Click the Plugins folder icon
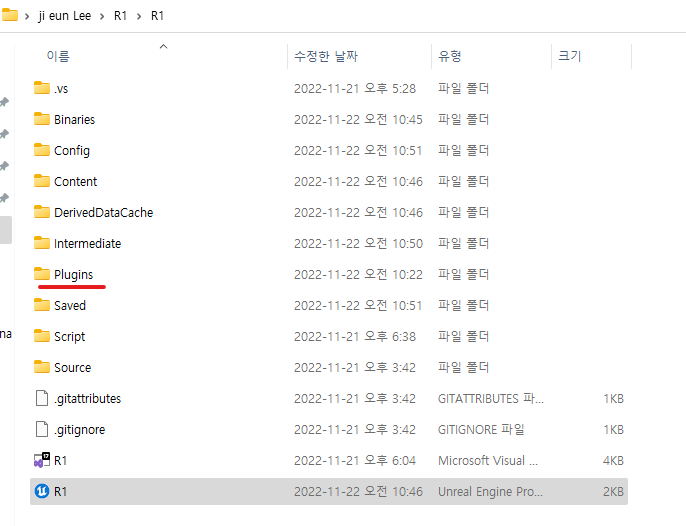The width and height of the screenshot is (686, 526). [42, 274]
